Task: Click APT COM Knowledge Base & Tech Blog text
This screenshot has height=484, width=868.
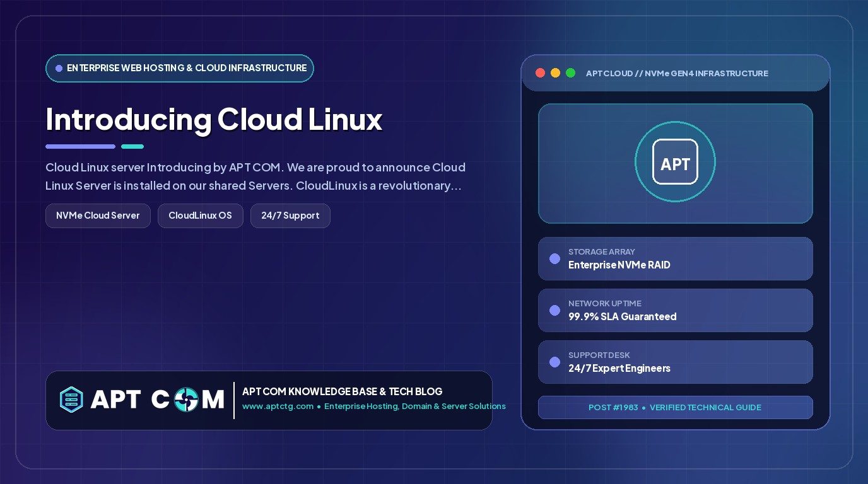Action: (343, 391)
